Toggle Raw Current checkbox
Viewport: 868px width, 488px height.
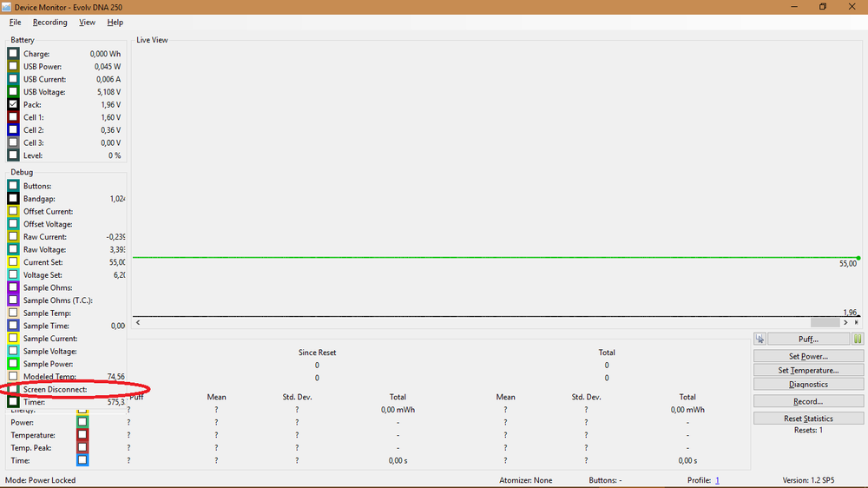pos(13,237)
